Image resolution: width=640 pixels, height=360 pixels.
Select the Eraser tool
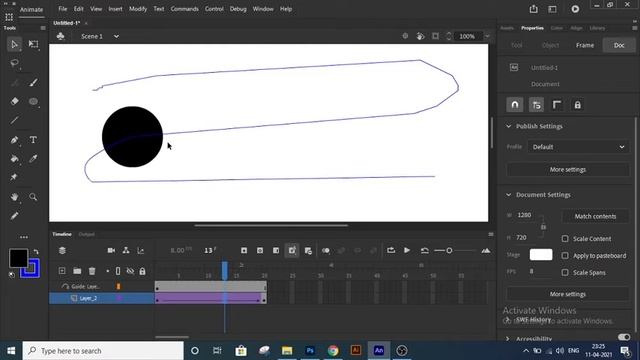click(14, 101)
